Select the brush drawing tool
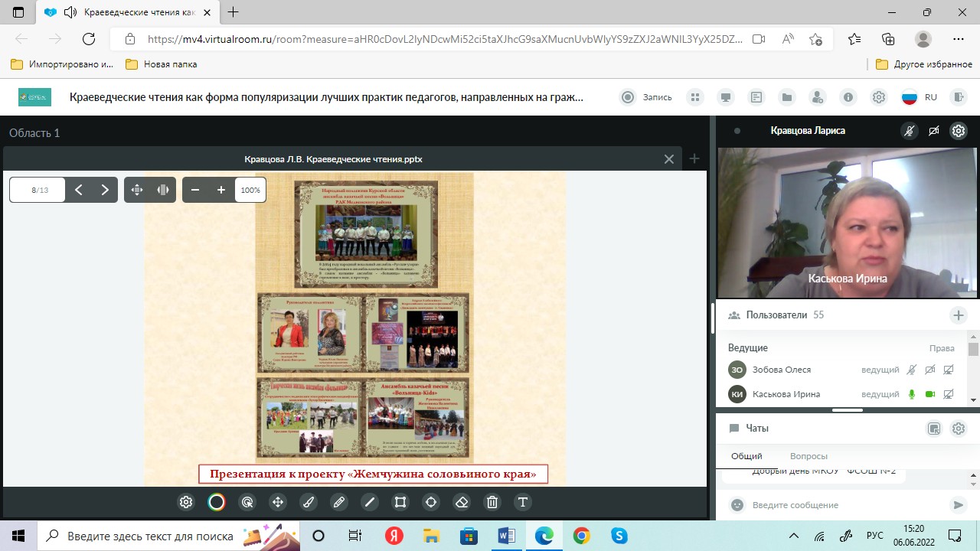Image resolution: width=980 pixels, height=551 pixels. (x=309, y=502)
